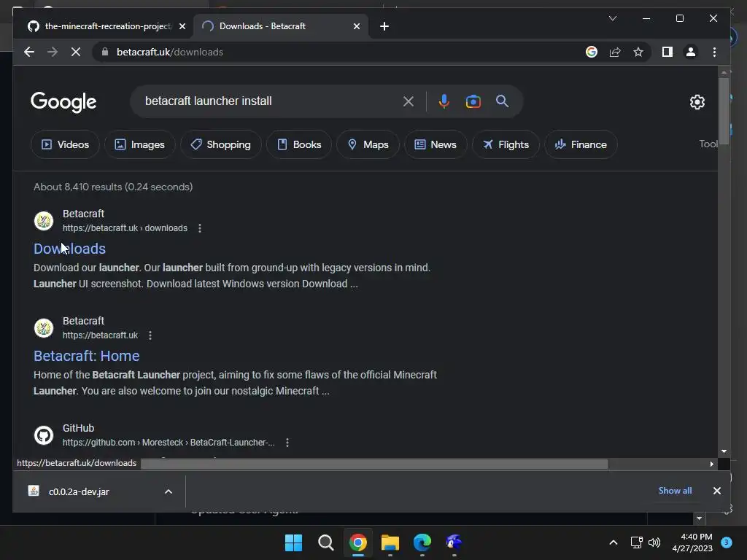Open Windows taskbar search
Viewport: 747px width, 560px height.
[x=326, y=542]
